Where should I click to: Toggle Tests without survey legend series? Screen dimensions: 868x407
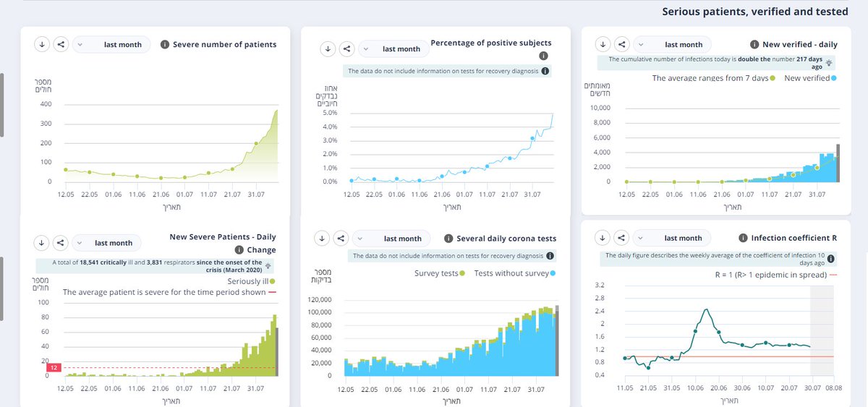[515, 273]
